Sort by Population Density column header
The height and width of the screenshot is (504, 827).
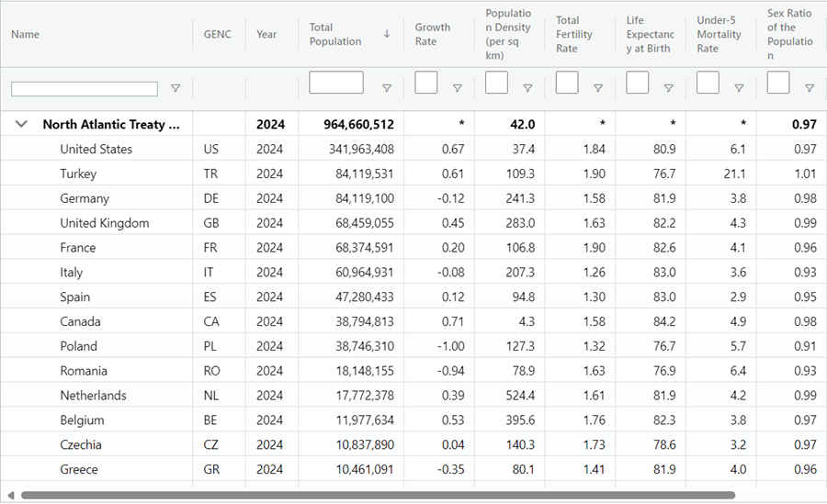(x=508, y=34)
